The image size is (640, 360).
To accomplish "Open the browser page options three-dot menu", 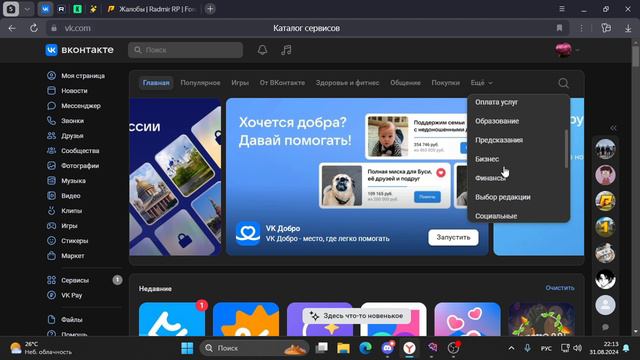I will pyautogui.click(x=581, y=28).
